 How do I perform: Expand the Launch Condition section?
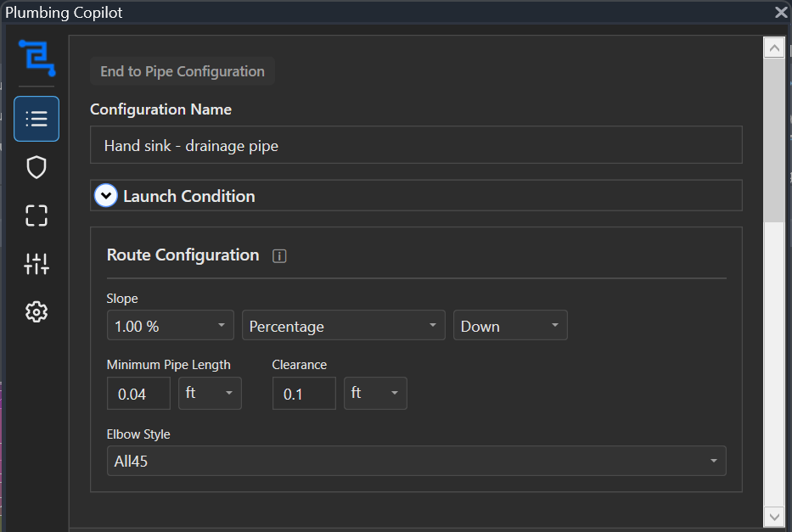188,196
